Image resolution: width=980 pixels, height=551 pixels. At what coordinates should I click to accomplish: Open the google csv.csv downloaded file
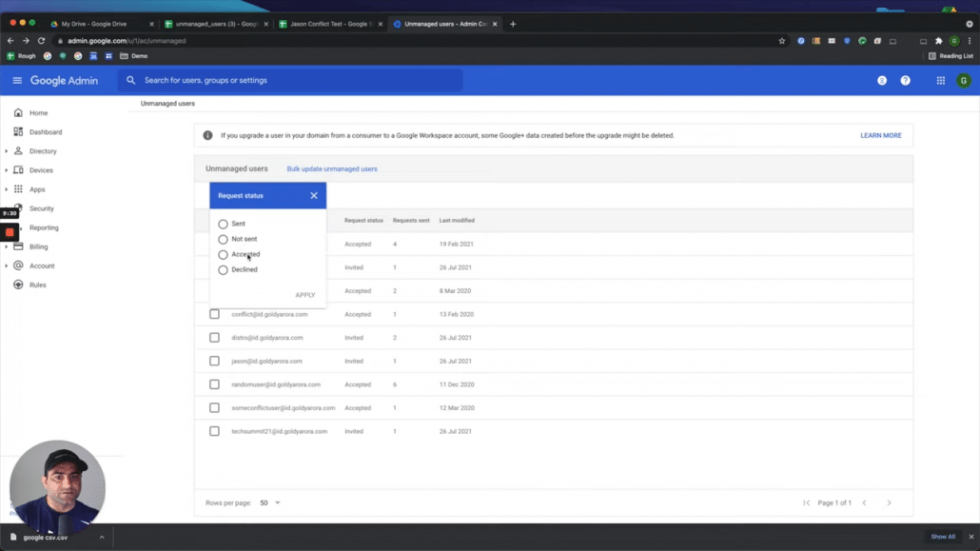click(x=45, y=538)
